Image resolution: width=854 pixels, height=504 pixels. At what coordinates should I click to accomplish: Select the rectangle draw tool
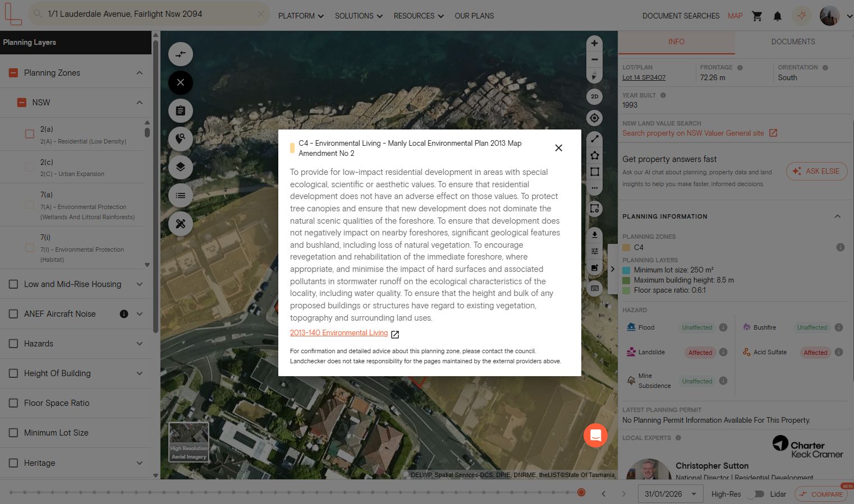click(x=594, y=172)
